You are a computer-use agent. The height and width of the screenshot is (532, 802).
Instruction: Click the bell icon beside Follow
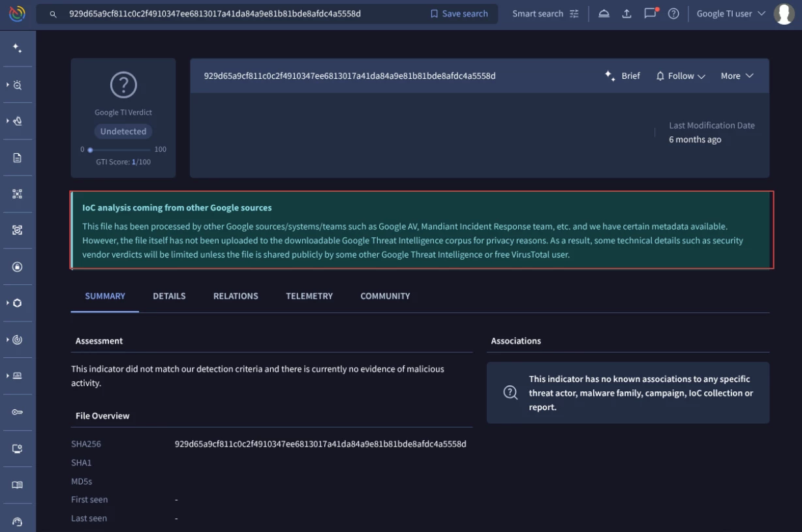click(660, 76)
